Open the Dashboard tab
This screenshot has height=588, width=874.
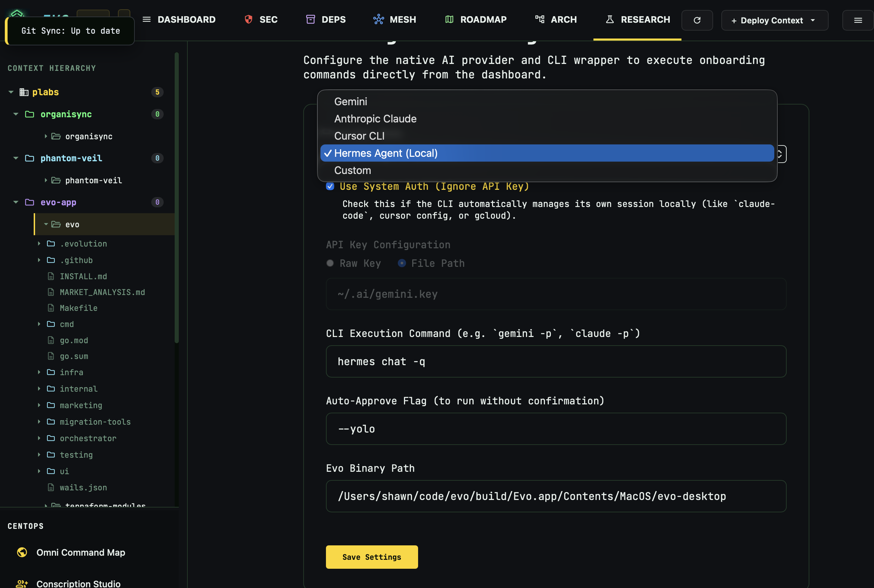click(x=179, y=20)
